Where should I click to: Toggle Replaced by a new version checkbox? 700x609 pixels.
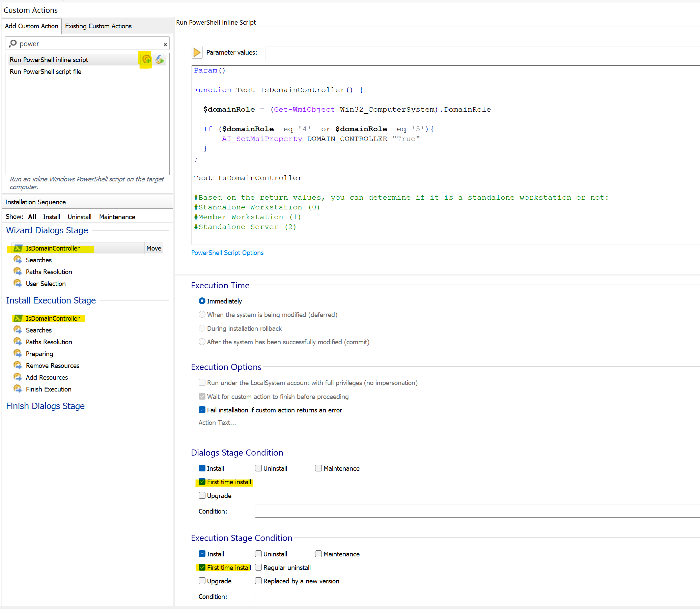tap(258, 581)
